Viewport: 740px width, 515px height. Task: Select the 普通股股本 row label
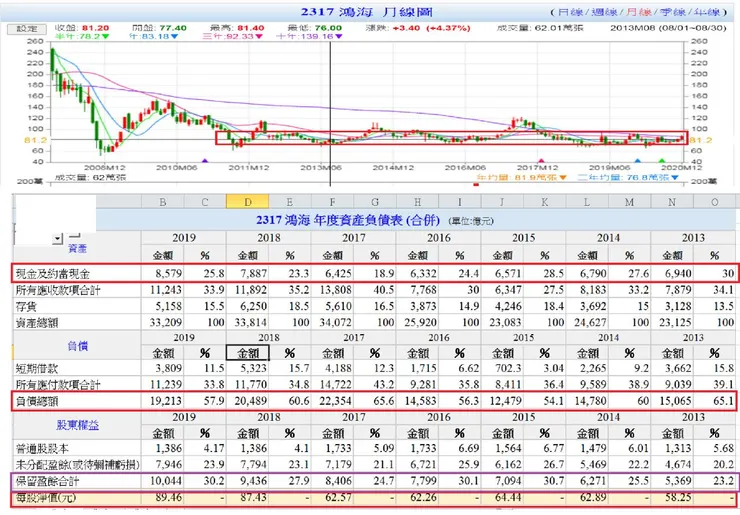(x=42, y=448)
